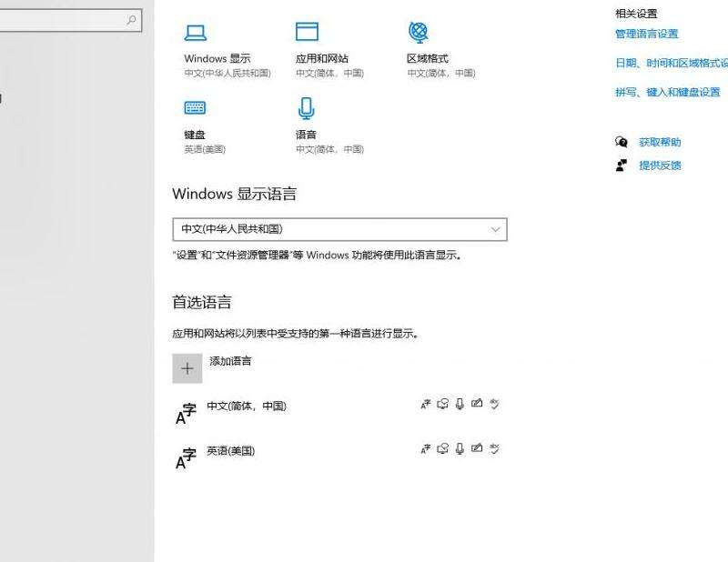Click the 提供反馈 person icon

(622, 166)
